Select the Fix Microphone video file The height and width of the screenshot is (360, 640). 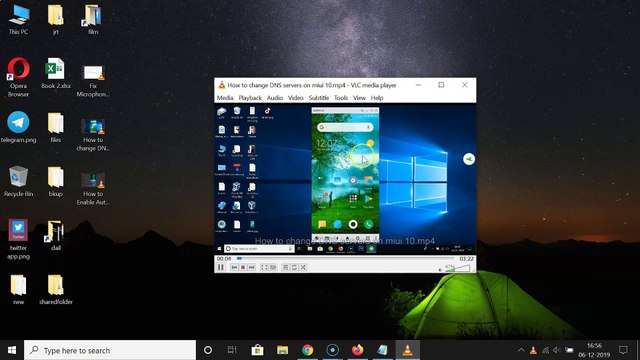(93, 80)
